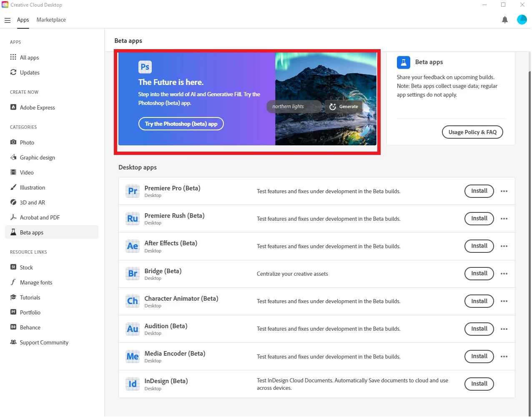
Task: Select the Photo category
Action: pyautogui.click(x=52, y=142)
